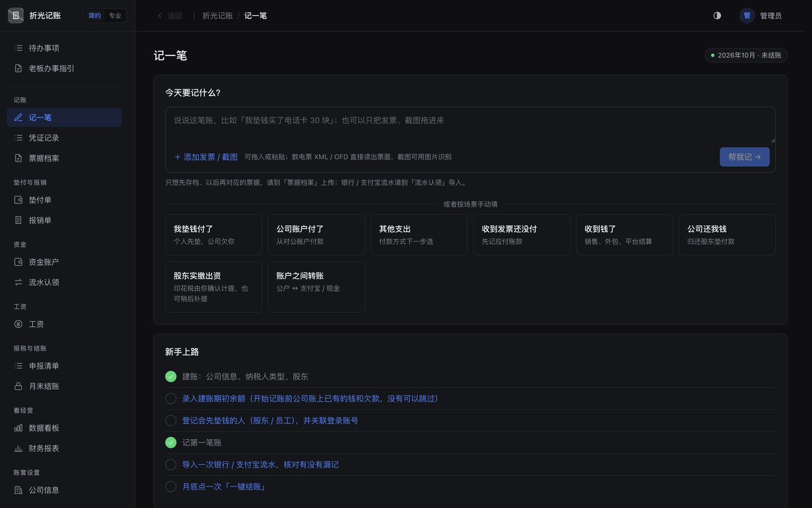Viewport: 812px width, 508px height.
Task: Click checked circle beside 建账
Action: [x=171, y=376]
